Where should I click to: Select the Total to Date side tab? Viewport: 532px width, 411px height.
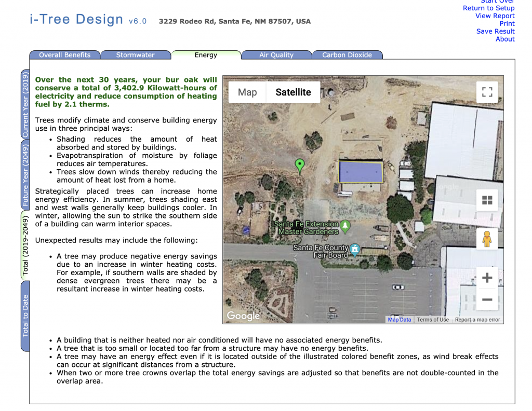[25, 316]
